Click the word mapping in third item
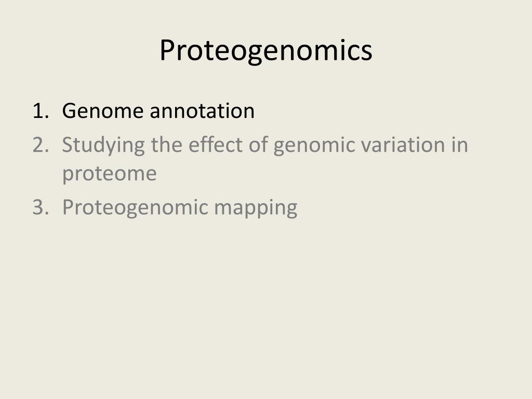Screen dimensions: 532x399 [x=256, y=208]
